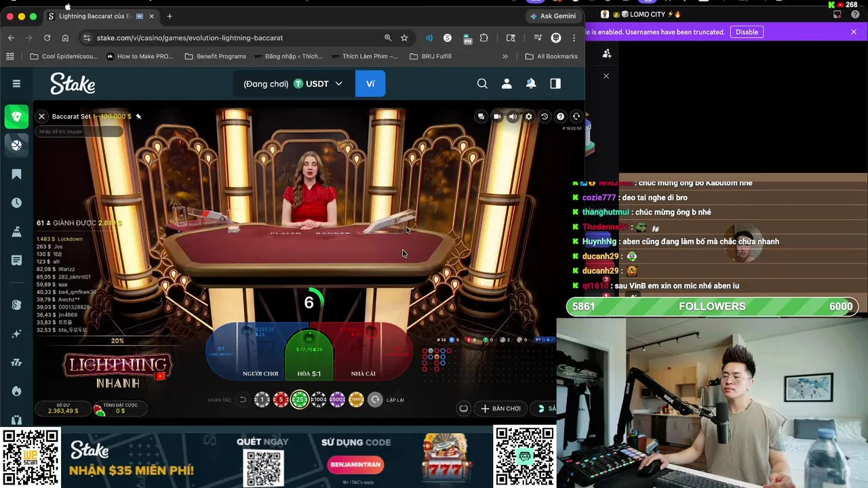Image resolution: width=868 pixels, height=488 pixels.
Task: Open Stake notifications bell
Action: (x=531, y=83)
